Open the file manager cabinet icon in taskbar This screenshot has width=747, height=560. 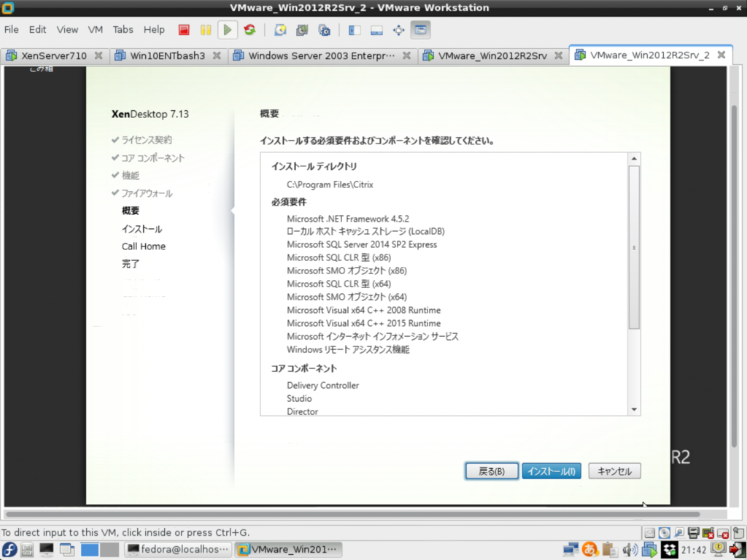pos(27,550)
